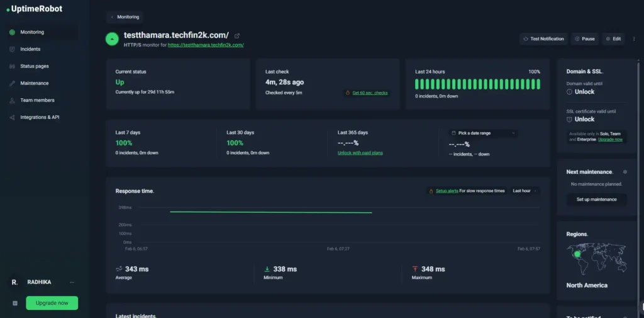Click the Test Notification button
The width and height of the screenshot is (644, 318).
(543, 38)
